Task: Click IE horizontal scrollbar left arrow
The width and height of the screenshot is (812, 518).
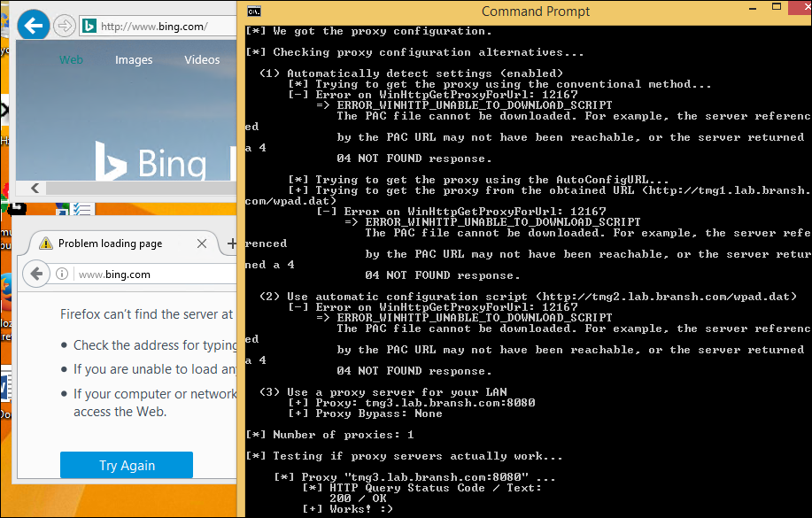Action: pyautogui.click(x=35, y=188)
